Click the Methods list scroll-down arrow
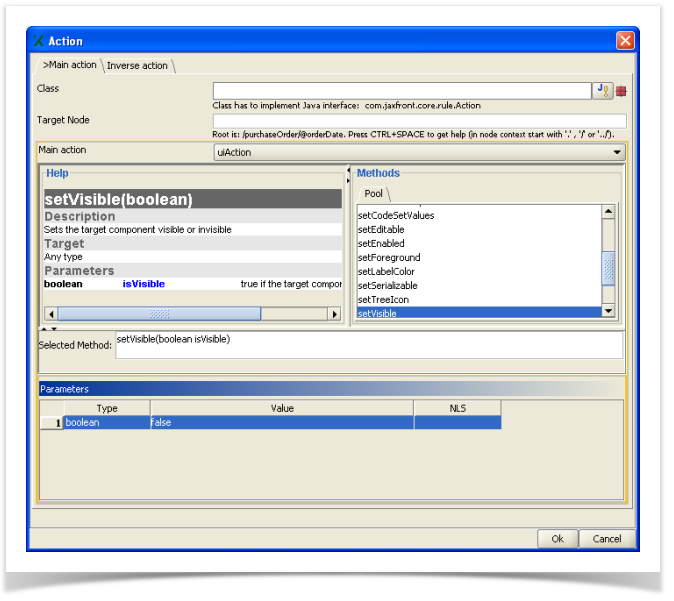This screenshot has width=674, height=601. coord(608,312)
